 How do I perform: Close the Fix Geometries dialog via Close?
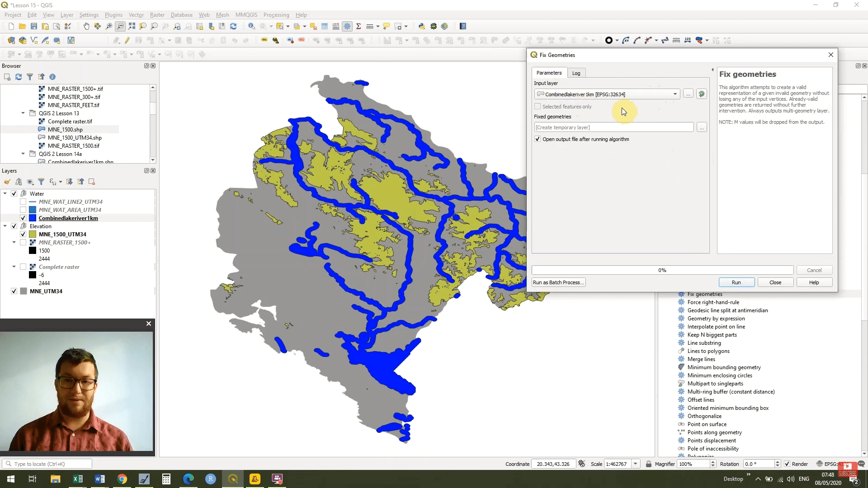(775, 282)
